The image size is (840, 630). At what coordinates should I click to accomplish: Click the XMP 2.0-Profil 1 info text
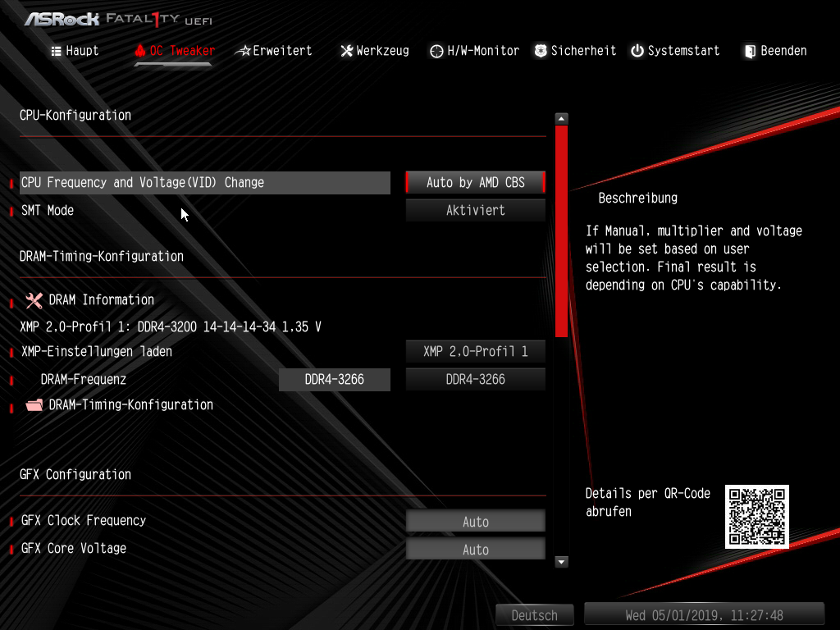[171, 326]
